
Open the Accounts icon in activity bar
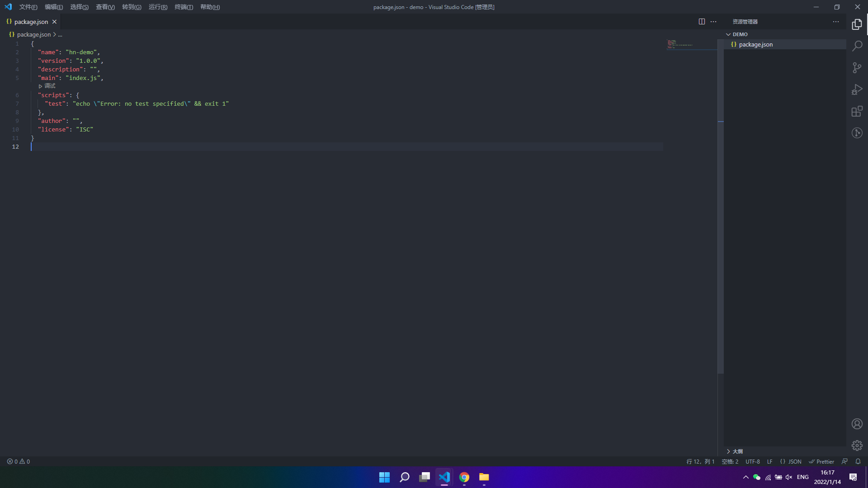[857, 424]
